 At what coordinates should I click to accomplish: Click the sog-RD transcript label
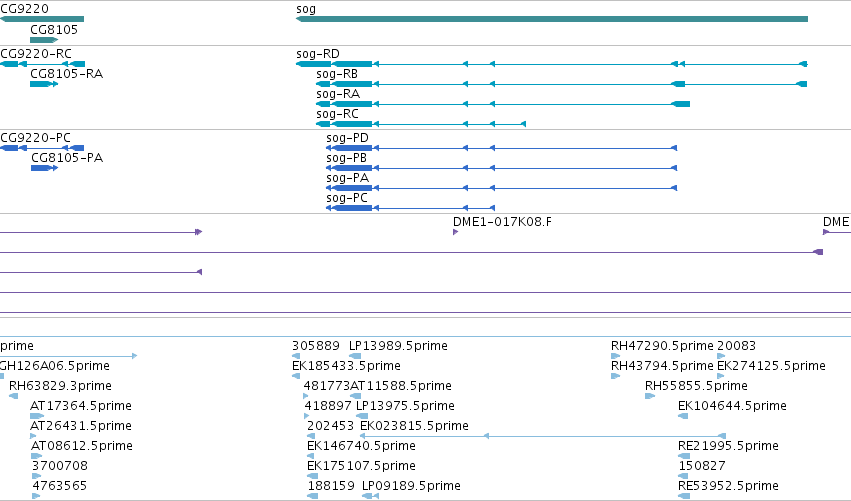tap(318, 54)
